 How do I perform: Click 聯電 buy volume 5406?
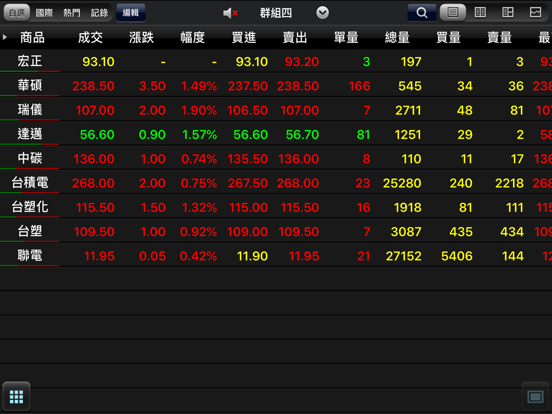(457, 256)
